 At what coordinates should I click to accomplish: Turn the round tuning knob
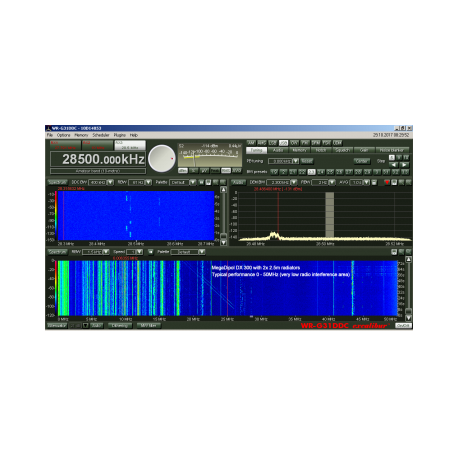(162, 158)
